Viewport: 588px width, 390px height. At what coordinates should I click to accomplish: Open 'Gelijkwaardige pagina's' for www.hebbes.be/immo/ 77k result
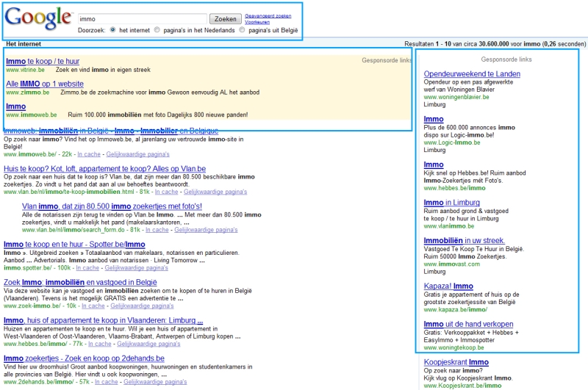click(x=148, y=344)
